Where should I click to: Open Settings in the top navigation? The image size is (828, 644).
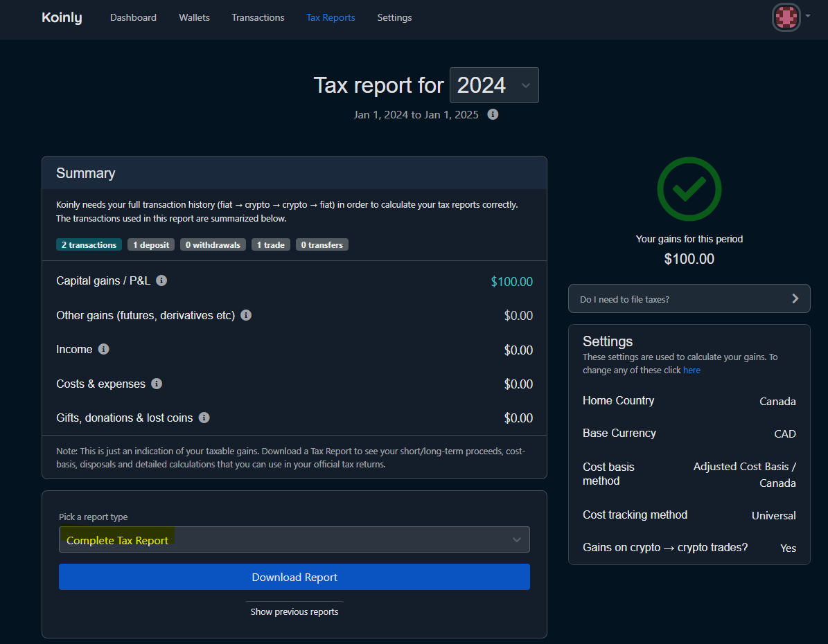394,17
